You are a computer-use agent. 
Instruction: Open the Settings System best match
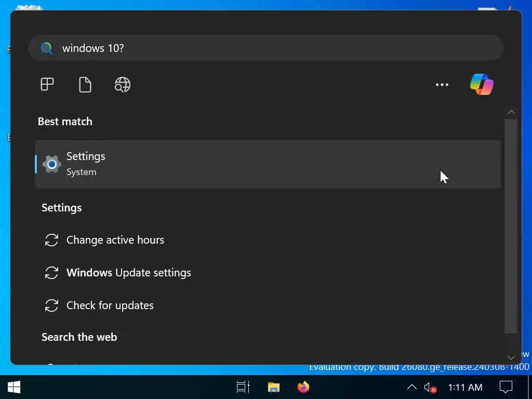click(x=268, y=164)
